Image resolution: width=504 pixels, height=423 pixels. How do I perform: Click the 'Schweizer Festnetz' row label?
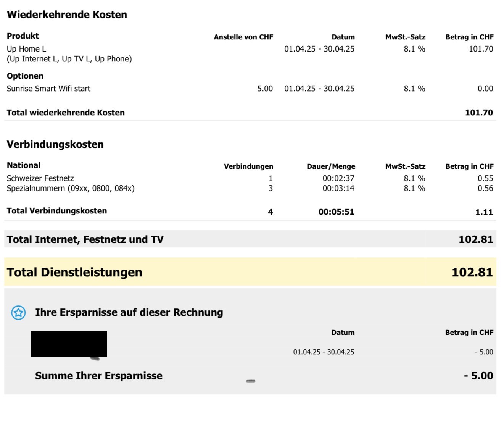point(40,178)
